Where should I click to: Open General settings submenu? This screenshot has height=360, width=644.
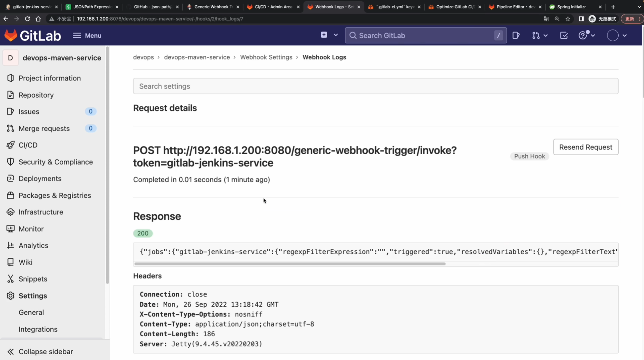(x=31, y=312)
